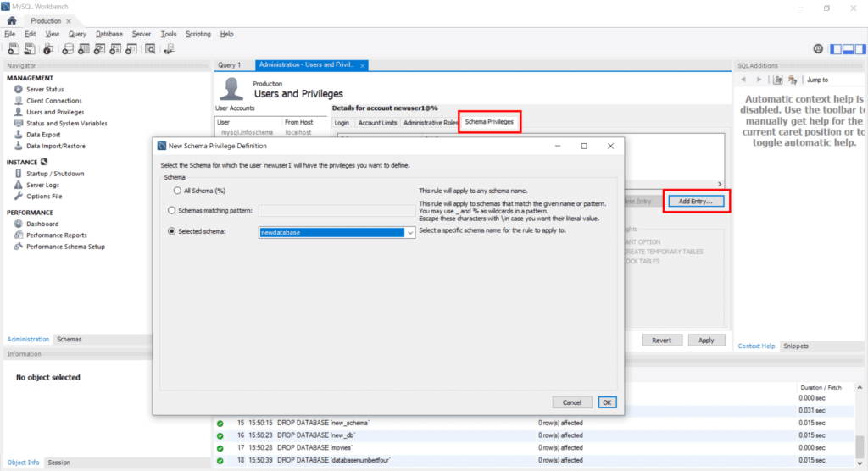The image size is (868, 471).
Task: Open the Database menu
Action: [x=109, y=35]
